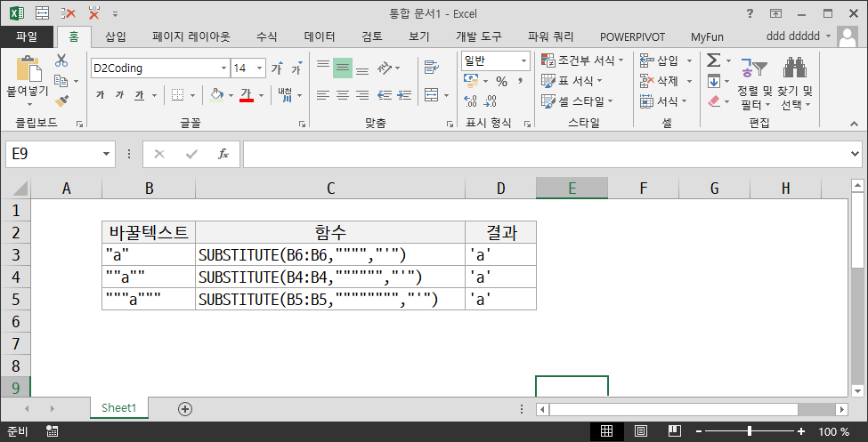Apply comma style
Viewport: 868px width, 442px height.
[520, 82]
